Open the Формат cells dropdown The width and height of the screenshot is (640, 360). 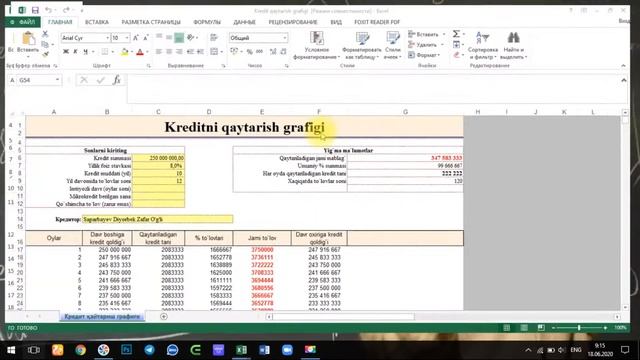[424, 55]
